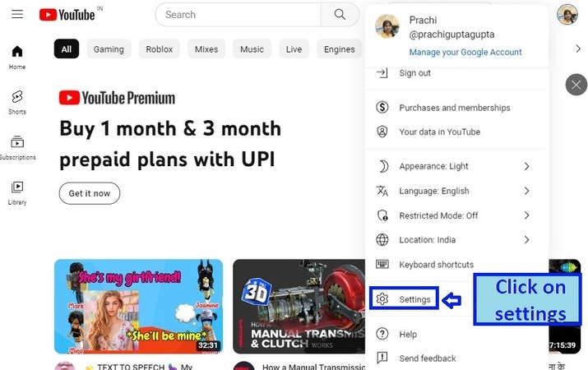Open Subscriptions in the sidebar
Screen dimensions: 588x370
(17, 148)
